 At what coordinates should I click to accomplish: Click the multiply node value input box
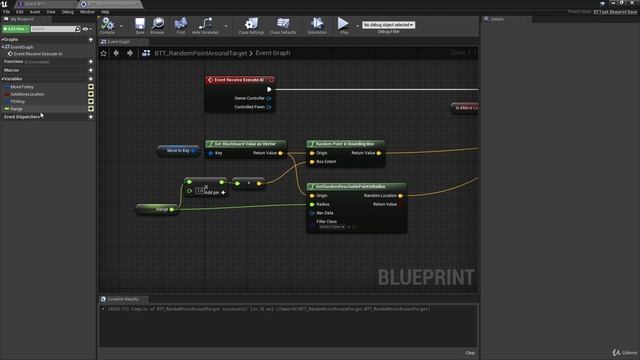(199, 190)
